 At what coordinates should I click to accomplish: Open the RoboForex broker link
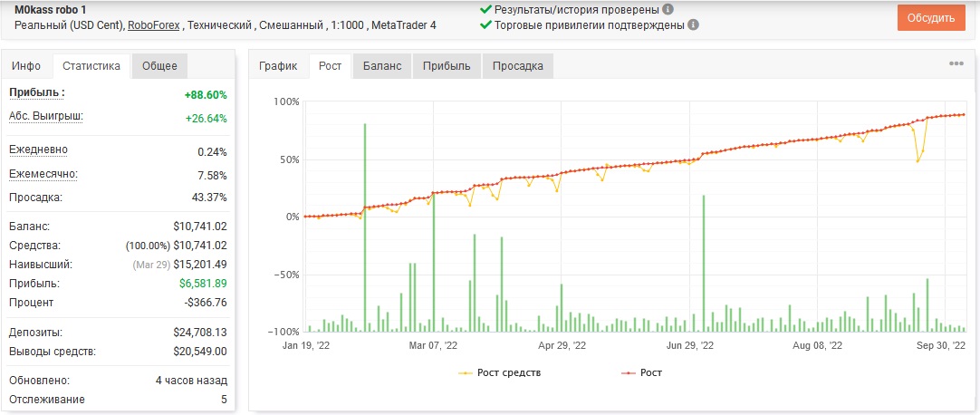click(154, 25)
